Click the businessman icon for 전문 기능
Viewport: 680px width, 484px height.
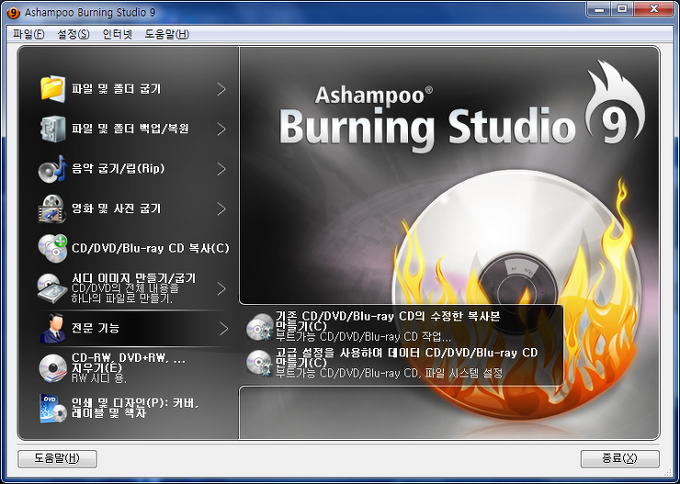click(52, 328)
